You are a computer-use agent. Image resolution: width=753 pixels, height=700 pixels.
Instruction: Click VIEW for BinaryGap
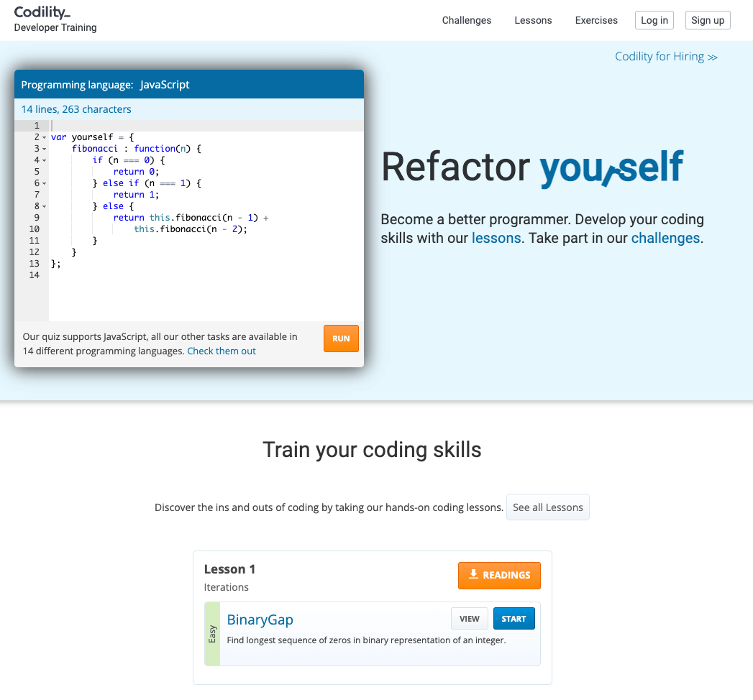pyautogui.click(x=469, y=619)
